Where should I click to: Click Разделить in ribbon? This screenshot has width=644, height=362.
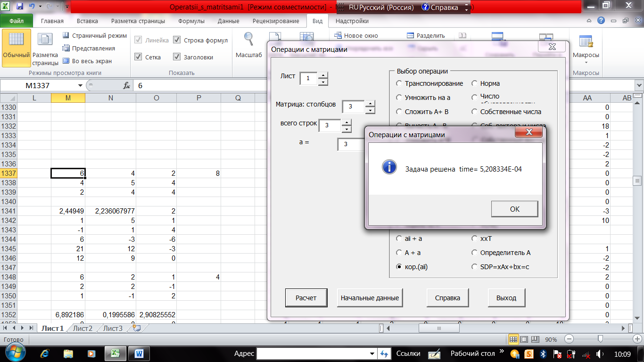pyautogui.click(x=426, y=36)
